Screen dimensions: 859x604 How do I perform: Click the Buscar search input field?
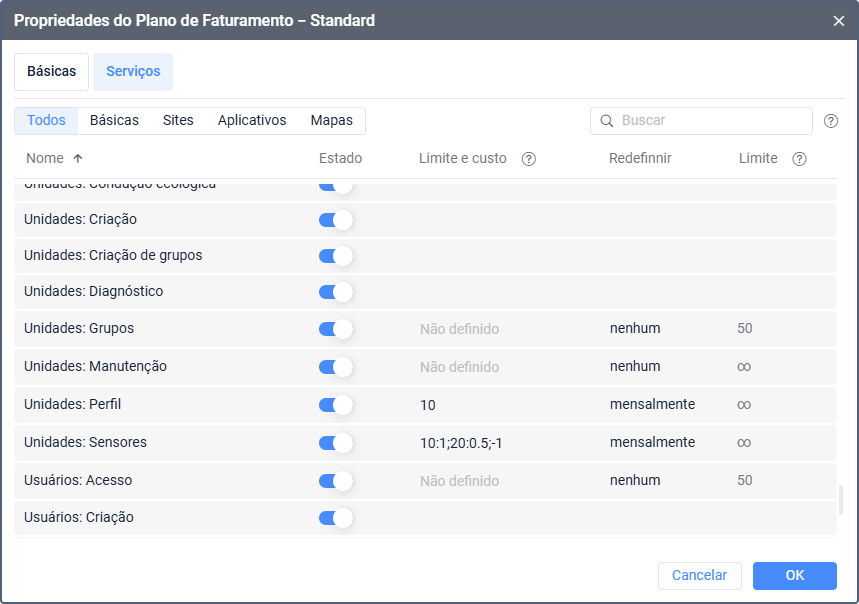tap(712, 121)
